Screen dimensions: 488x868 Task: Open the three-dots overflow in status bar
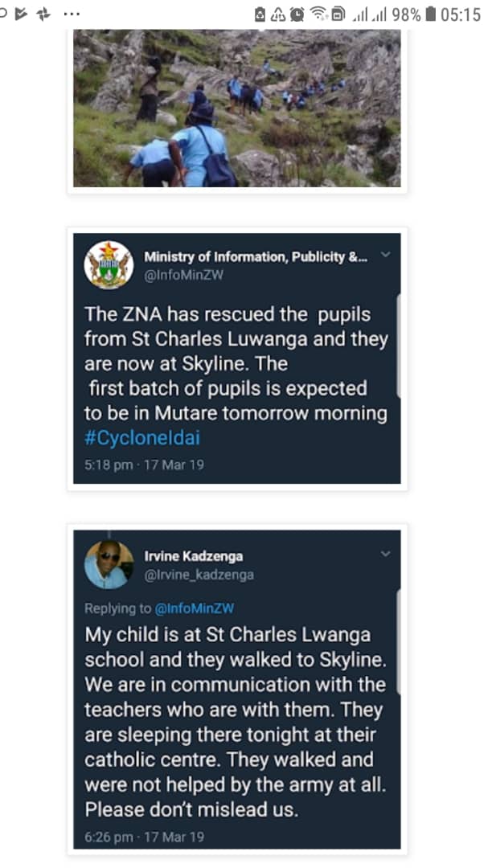coord(72,14)
